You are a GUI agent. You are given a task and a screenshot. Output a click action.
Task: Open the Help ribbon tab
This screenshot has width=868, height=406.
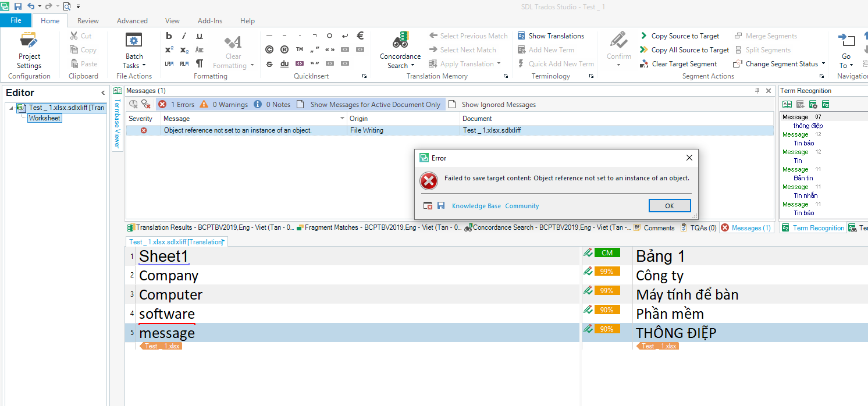pos(247,20)
